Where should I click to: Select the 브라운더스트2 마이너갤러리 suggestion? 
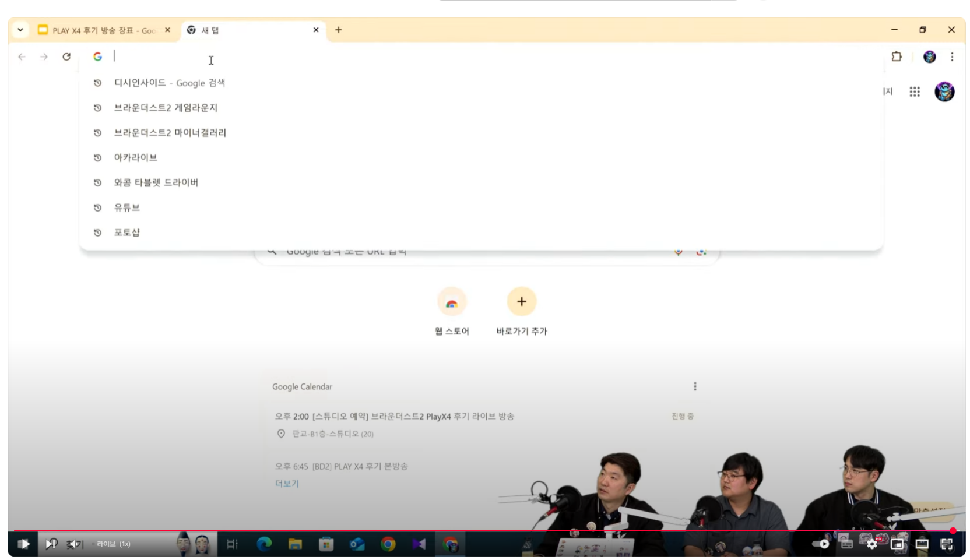[481, 133]
